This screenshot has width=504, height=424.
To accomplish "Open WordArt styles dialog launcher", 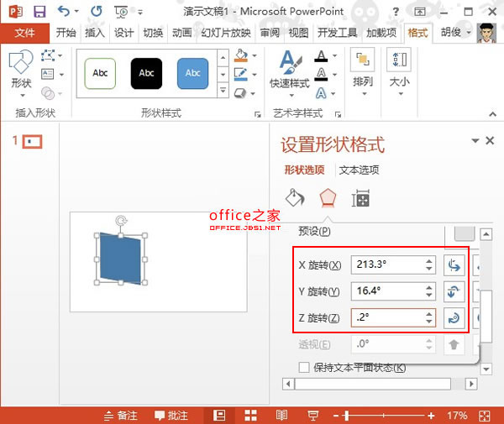I will coord(338,114).
